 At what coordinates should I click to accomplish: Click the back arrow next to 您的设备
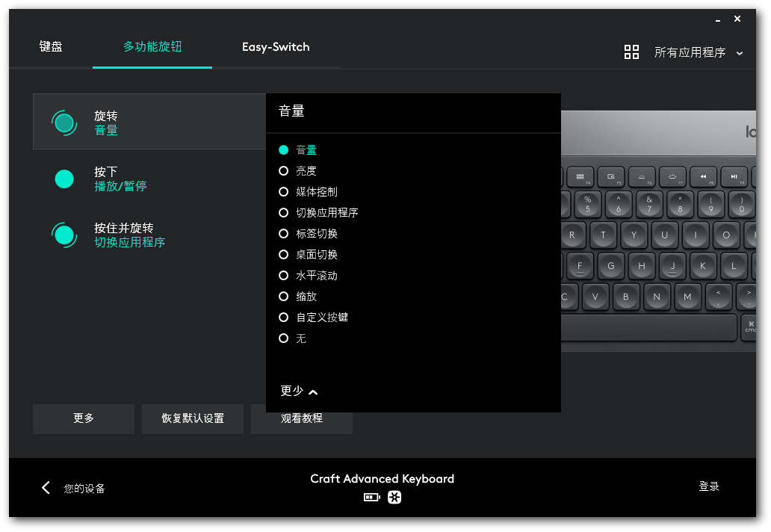point(45,487)
